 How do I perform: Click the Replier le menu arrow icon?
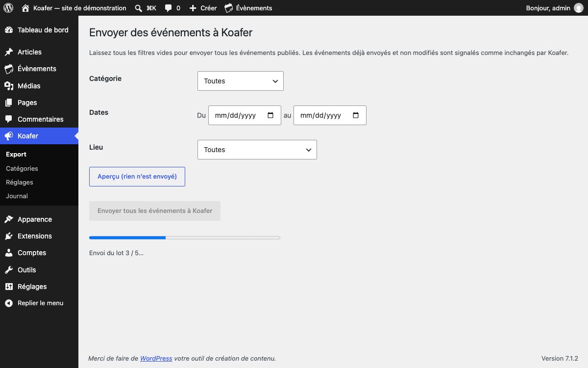pyautogui.click(x=9, y=303)
